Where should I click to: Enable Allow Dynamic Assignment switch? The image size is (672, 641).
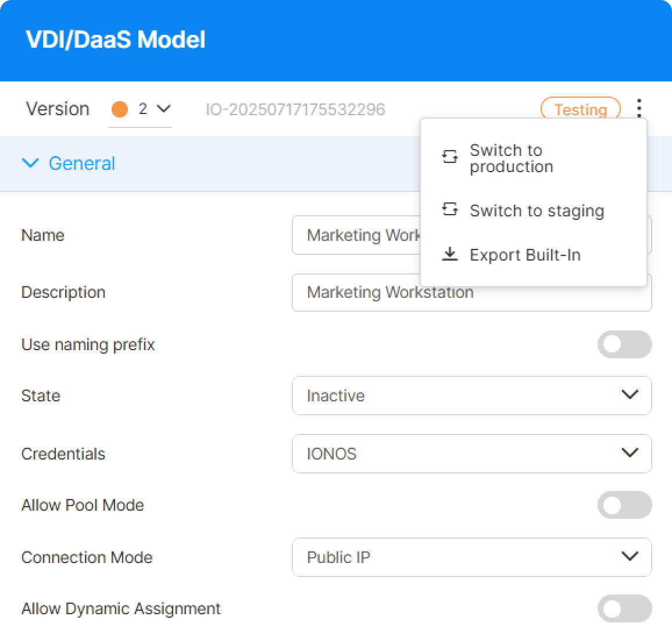click(x=624, y=608)
